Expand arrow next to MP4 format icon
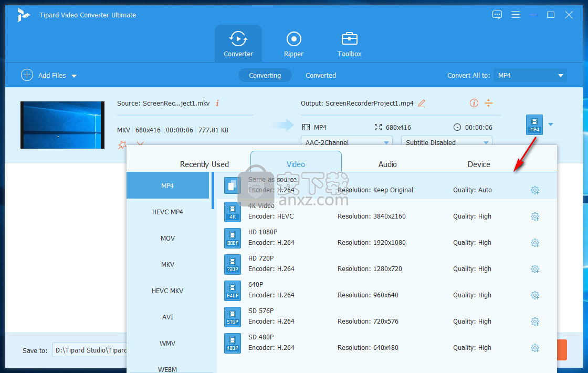Image resolution: width=588 pixels, height=373 pixels. [551, 124]
